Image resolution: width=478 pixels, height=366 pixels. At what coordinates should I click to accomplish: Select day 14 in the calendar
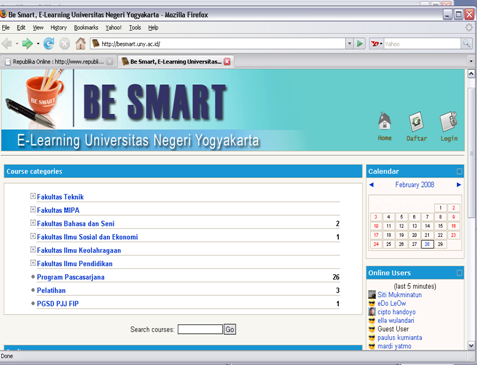click(x=427, y=226)
